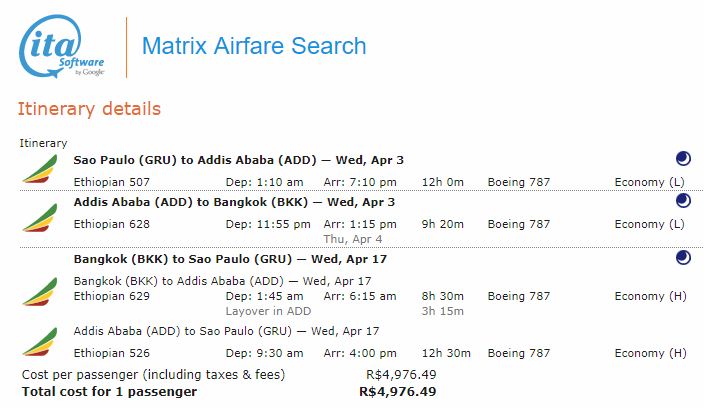Click the Layover in ADD text
Viewport: 704px width, 408px height.
pos(268,311)
